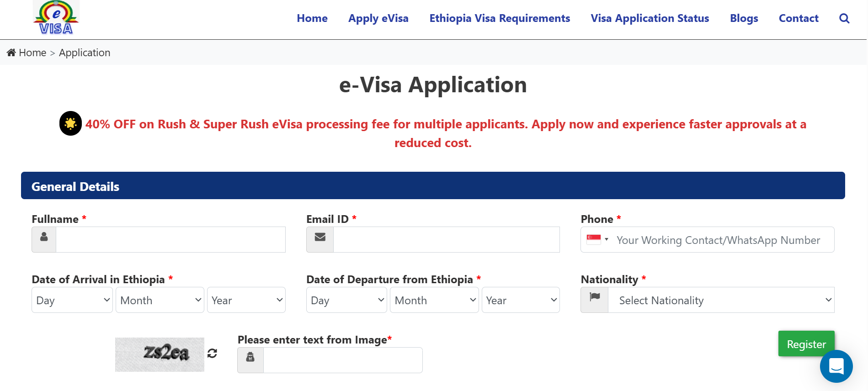Image resolution: width=868 pixels, height=391 pixels.
Task: Focus the Fullname text field
Action: pos(170,239)
